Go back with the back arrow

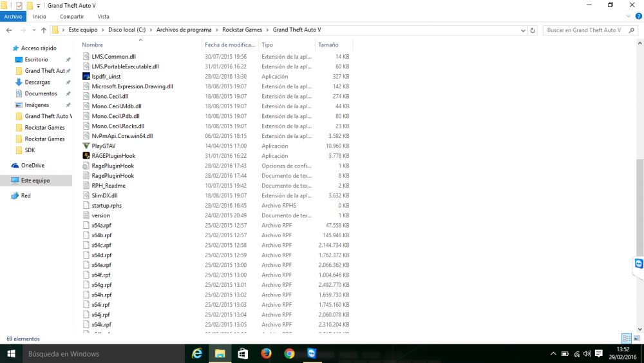click(x=9, y=30)
